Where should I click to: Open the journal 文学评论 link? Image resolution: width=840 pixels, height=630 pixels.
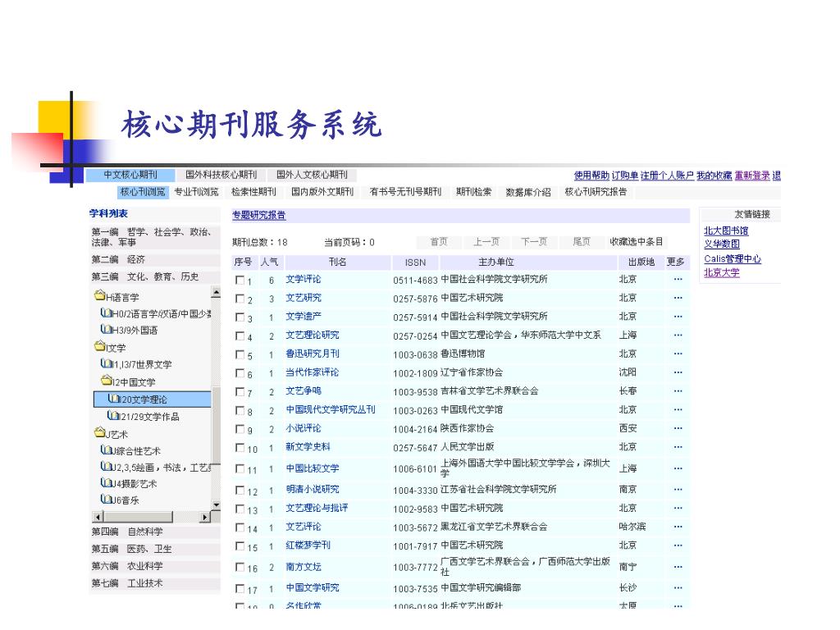[304, 279]
